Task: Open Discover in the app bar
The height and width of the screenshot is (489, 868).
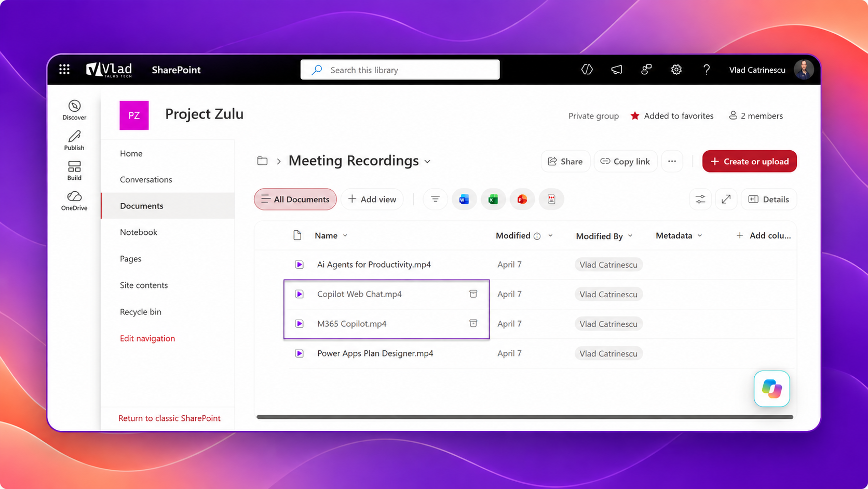Action: pyautogui.click(x=74, y=110)
